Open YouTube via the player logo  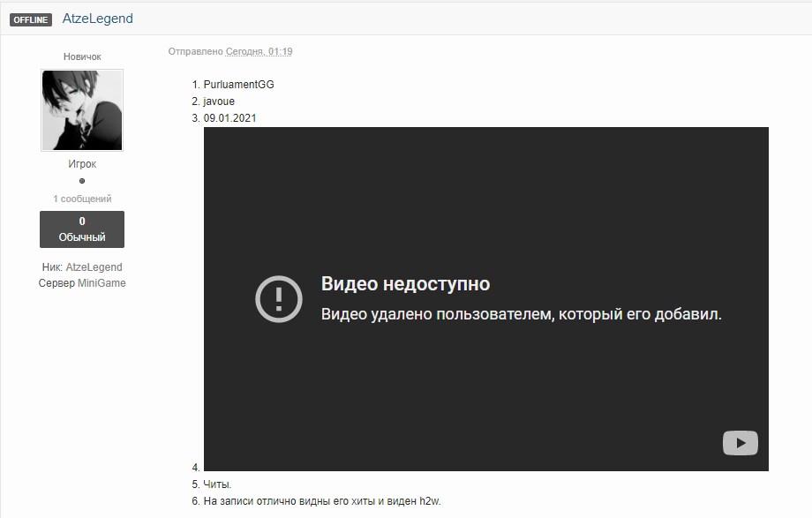(740, 443)
